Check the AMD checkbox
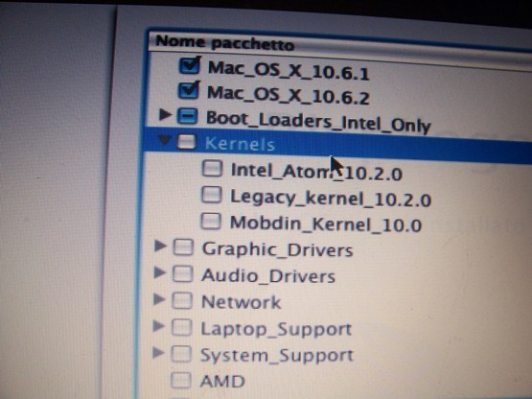The width and height of the screenshot is (532, 399). [180, 381]
